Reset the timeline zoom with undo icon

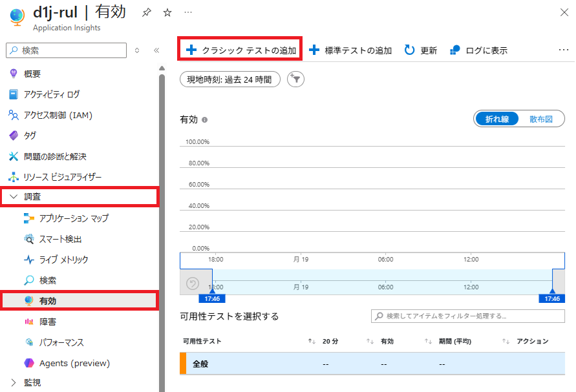(193, 284)
